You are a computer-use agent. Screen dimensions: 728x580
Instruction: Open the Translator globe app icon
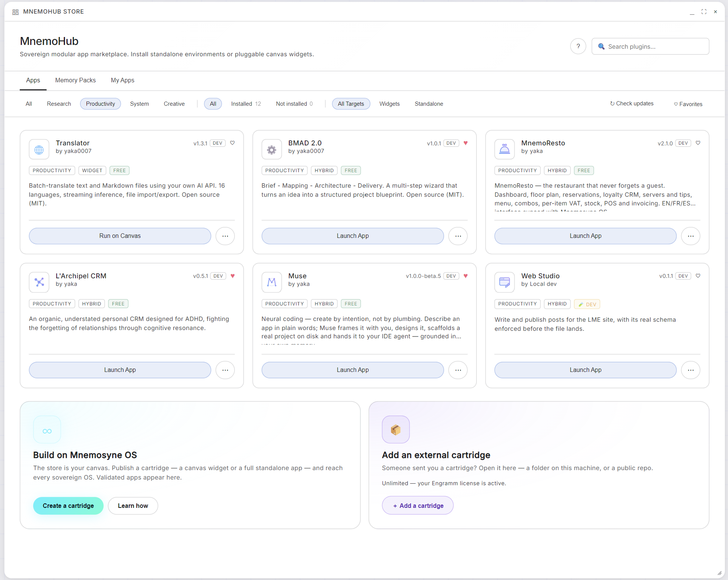click(x=39, y=150)
